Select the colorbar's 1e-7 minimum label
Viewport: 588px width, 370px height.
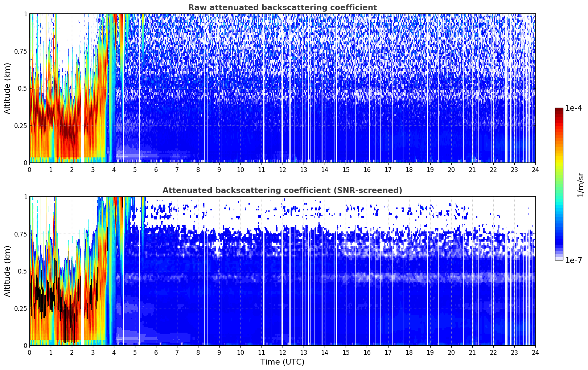[573, 260]
